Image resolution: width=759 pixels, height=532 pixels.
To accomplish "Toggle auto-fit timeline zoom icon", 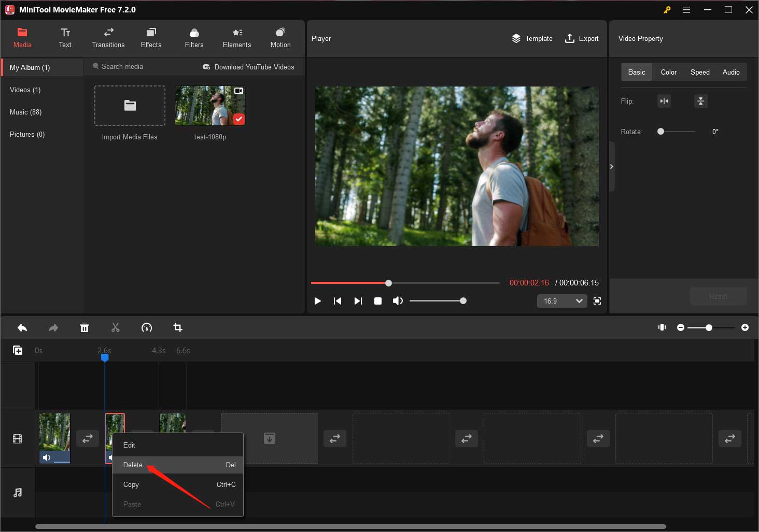I will coord(662,327).
